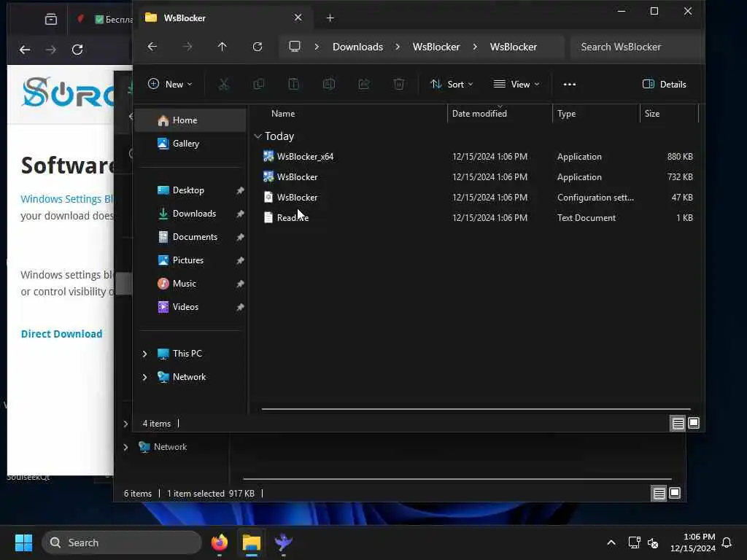The height and width of the screenshot is (560, 747).
Task: Click Windows Settings Blocker link in browser
Action: [67, 198]
